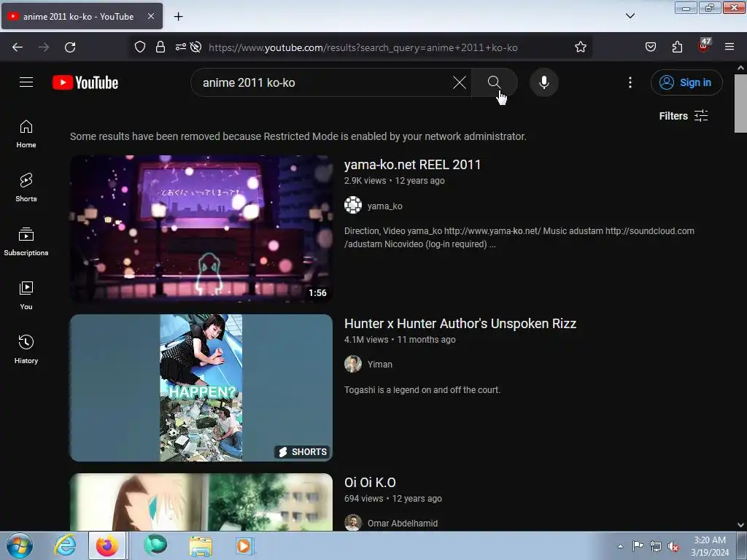Open Subscriptions from the sidebar
This screenshot has height=560, width=747.
tap(26, 242)
